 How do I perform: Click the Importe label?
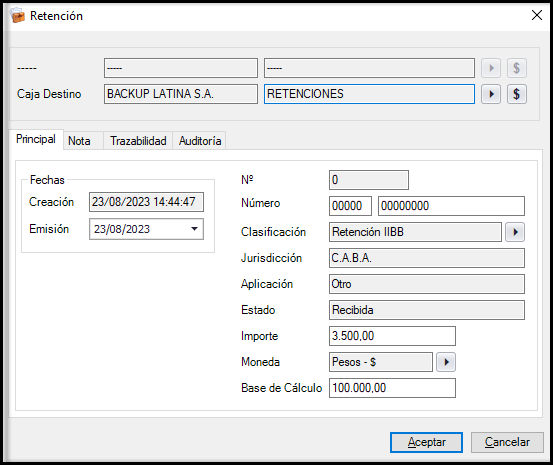pyautogui.click(x=260, y=336)
